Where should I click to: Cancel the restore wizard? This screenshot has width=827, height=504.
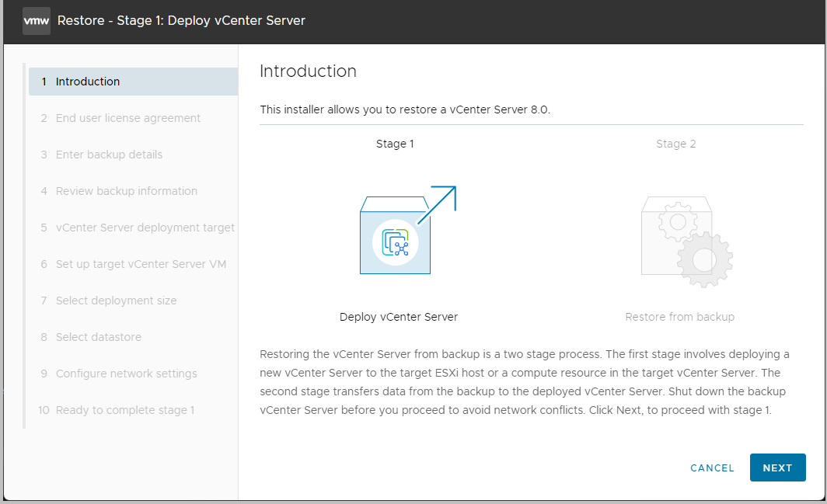(x=712, y=468)
